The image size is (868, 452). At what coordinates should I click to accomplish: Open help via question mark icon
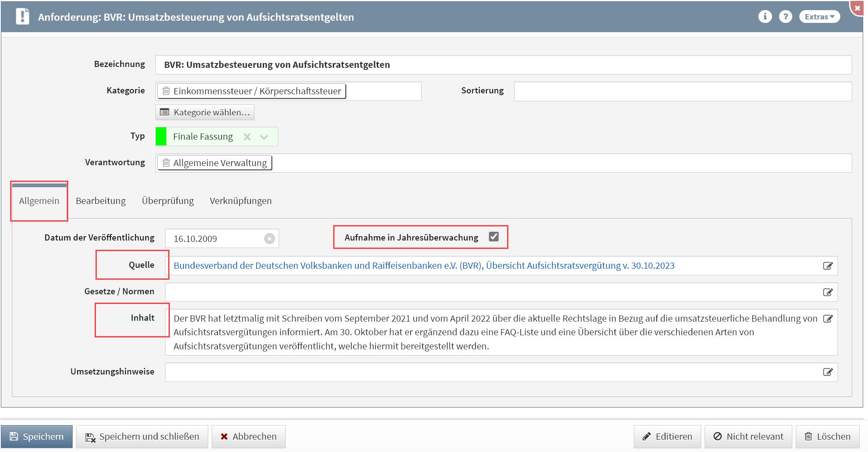785,17
